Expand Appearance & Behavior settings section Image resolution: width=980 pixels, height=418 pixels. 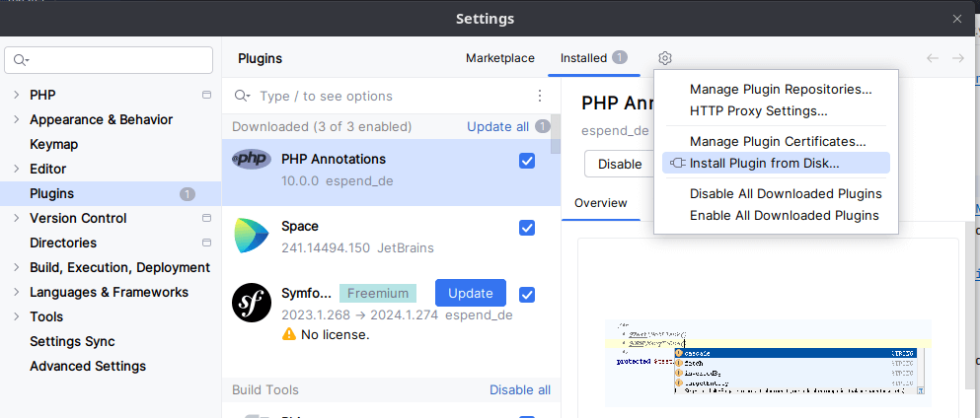[16, 119]
